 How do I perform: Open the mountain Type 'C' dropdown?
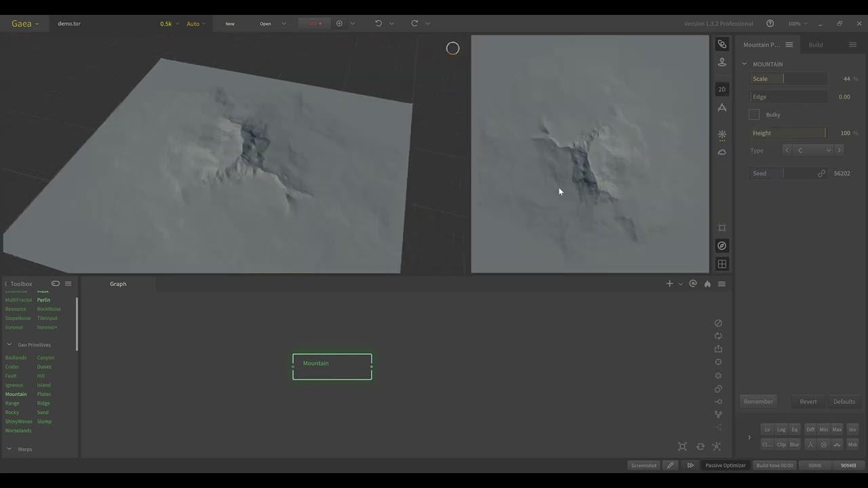(813, 150)
